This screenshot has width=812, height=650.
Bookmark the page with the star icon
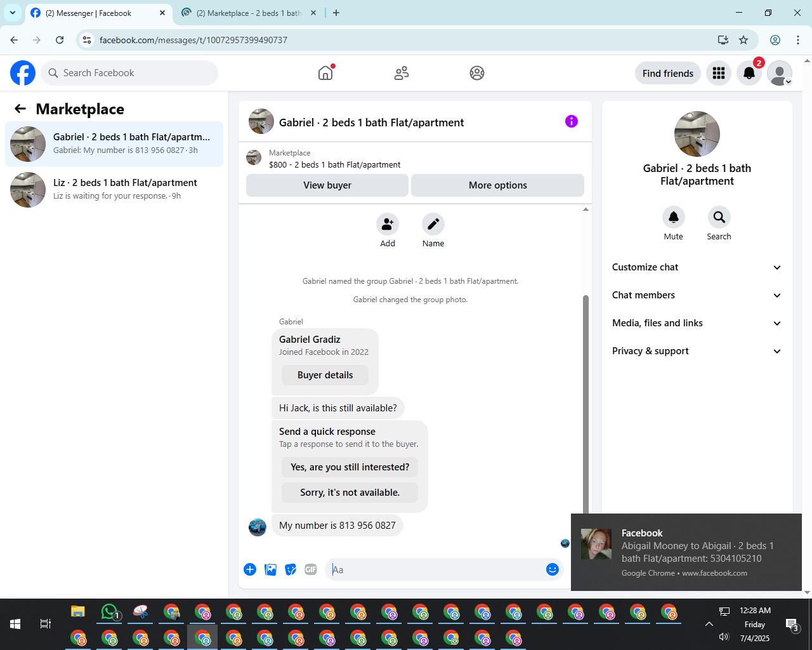point(743,40)
